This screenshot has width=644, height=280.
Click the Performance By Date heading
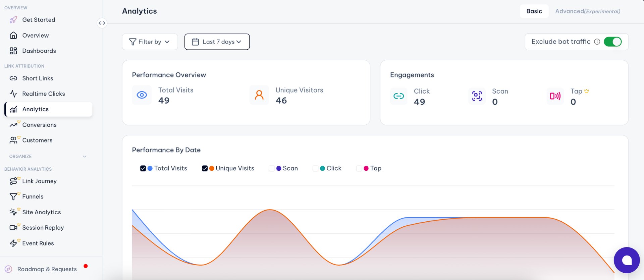coord(166,150)
